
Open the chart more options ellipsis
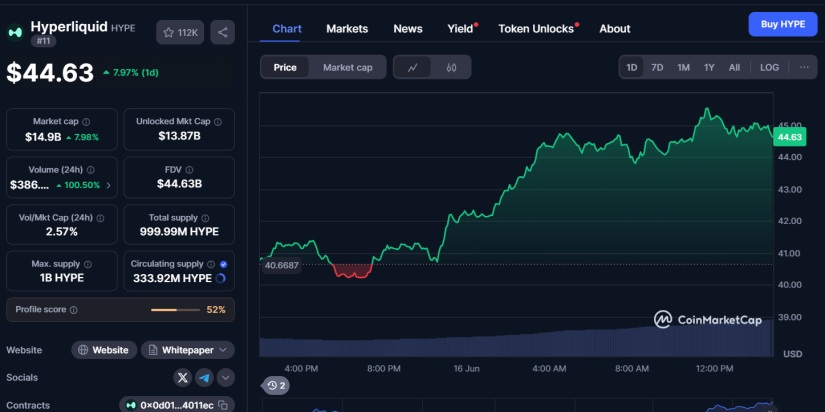(804, 67)
